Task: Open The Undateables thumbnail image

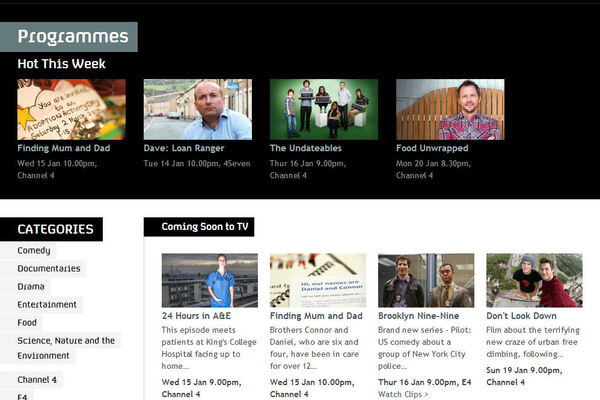Action: pos(324,109)
